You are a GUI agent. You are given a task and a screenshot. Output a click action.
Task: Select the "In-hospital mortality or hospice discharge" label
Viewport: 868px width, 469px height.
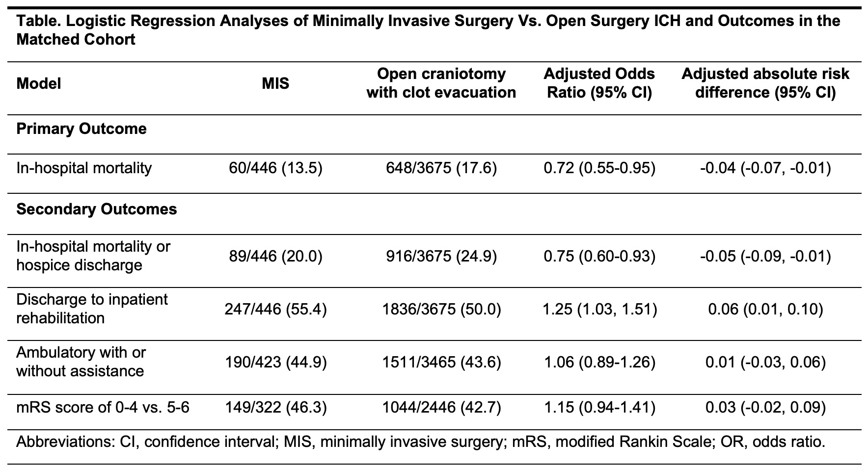click(x=93, y=256)
